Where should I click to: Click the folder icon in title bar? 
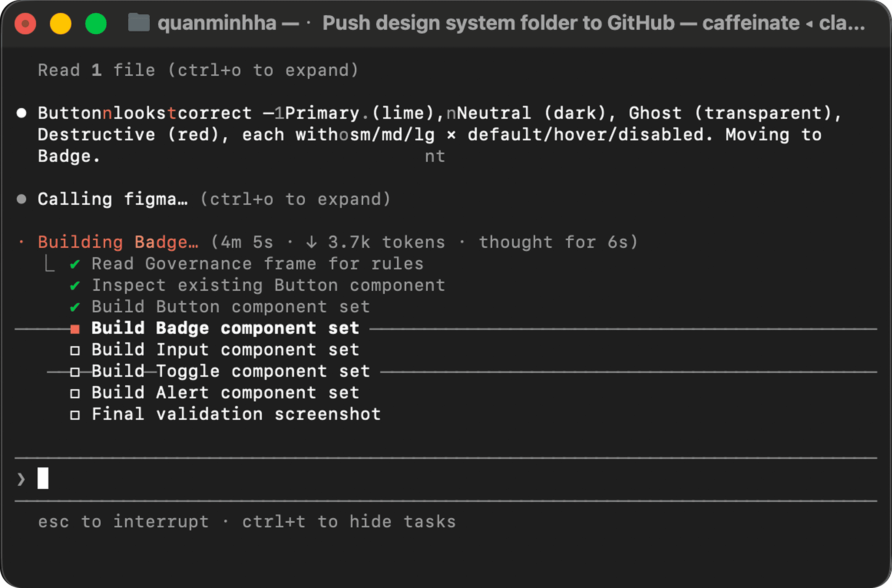click(x=139, y=23)
